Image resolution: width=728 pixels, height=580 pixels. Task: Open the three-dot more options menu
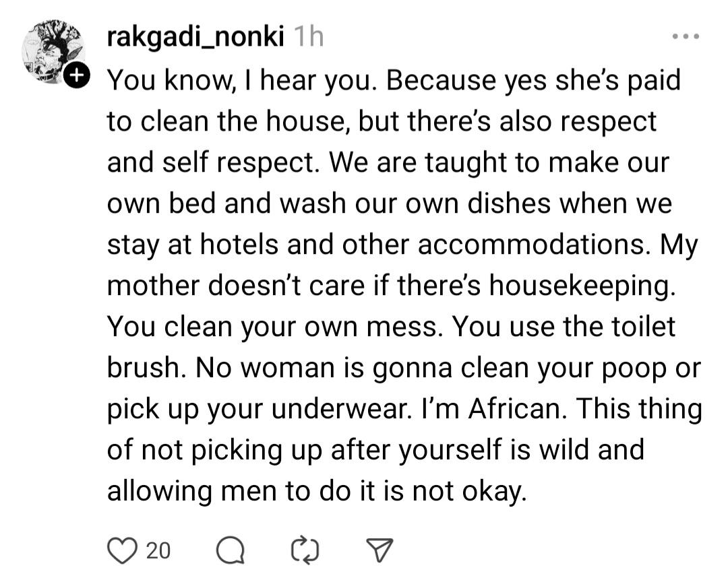686,36
